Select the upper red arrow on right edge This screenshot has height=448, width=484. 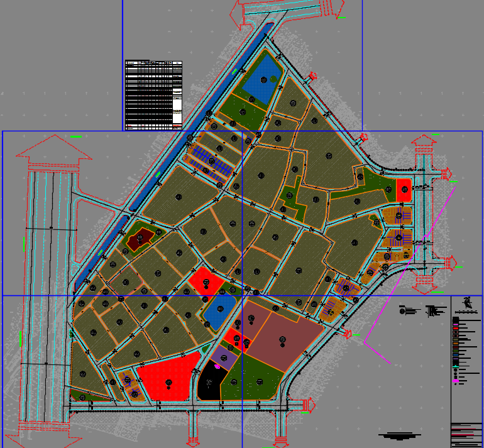446,173
